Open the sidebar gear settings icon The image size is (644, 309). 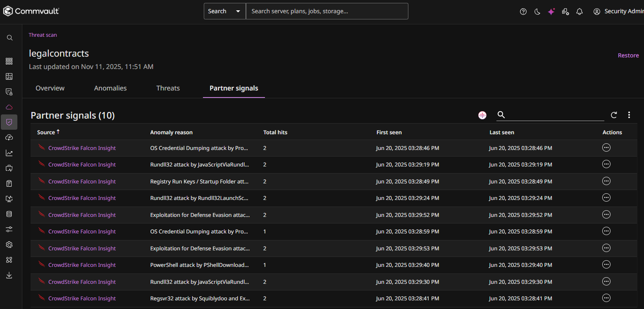tap(9, 245)
